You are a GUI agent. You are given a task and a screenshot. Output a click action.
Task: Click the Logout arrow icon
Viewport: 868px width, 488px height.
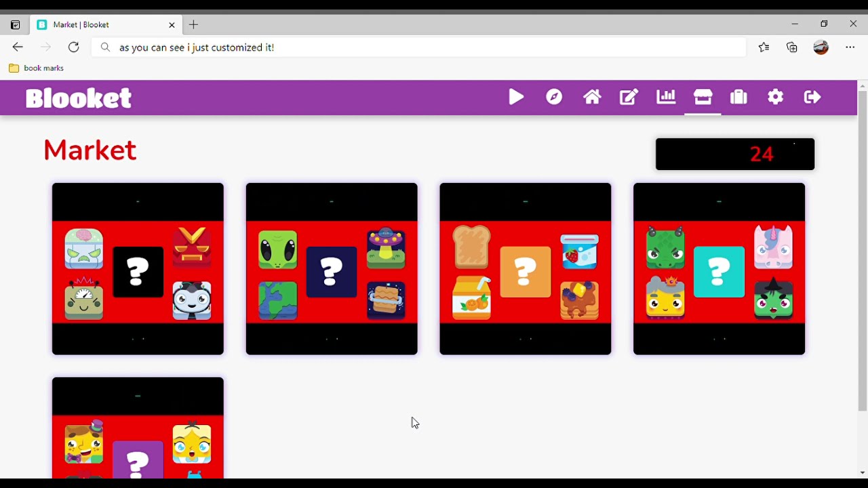coord(812,97)
